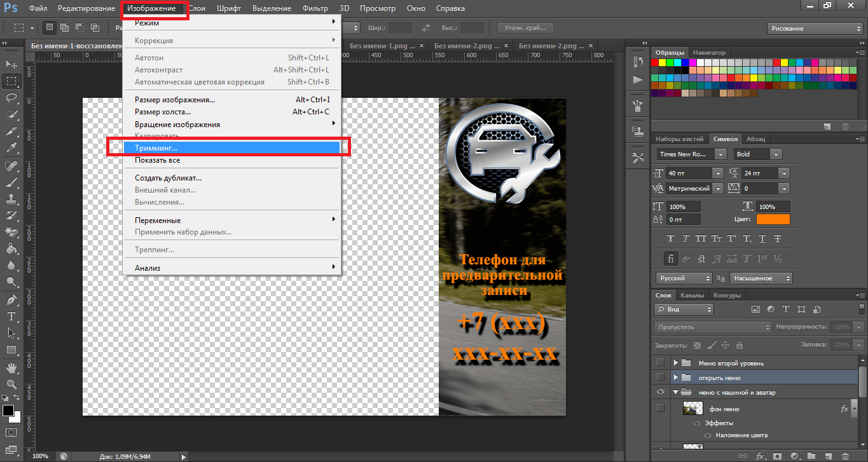
Task: Toggle visibility of 'фон меню' layer
Action: pos(661,408)
